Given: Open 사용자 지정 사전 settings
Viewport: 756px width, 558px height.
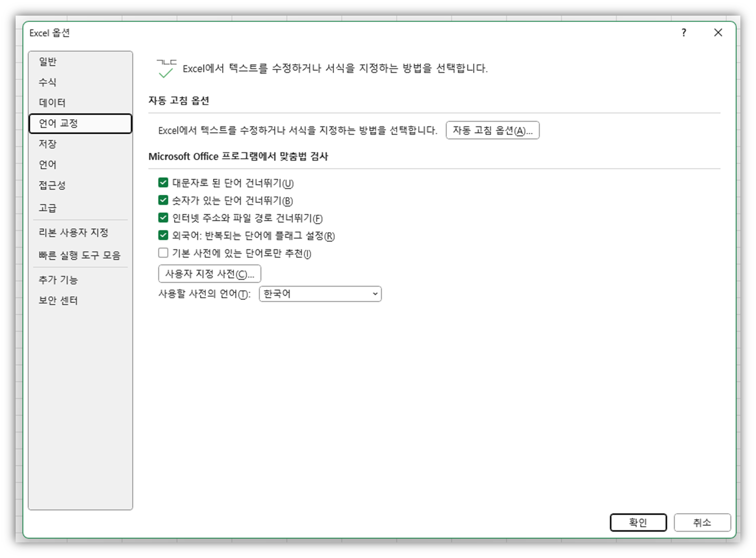Looking at the screenshot, I should pos(210,273).
